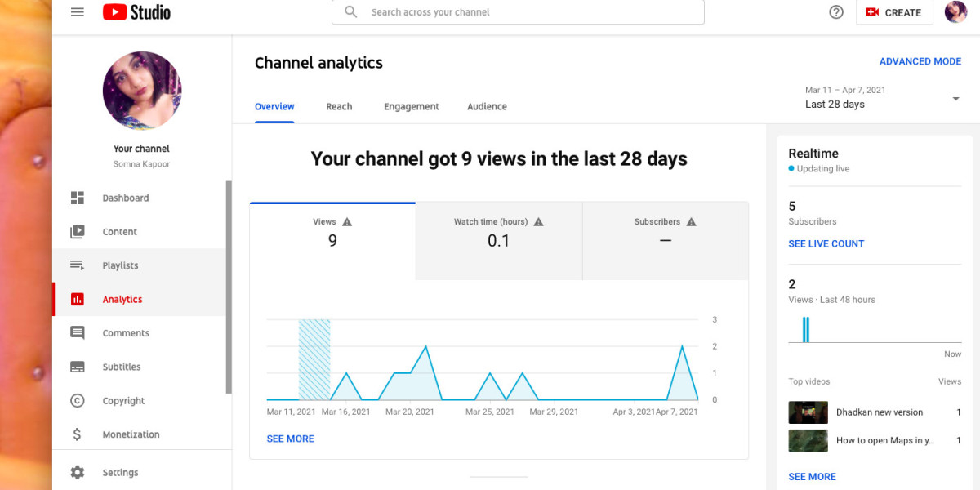The image size is (980, 490).
Task: Open How to open Maps video thumbnail
Action: coord(808,441)
